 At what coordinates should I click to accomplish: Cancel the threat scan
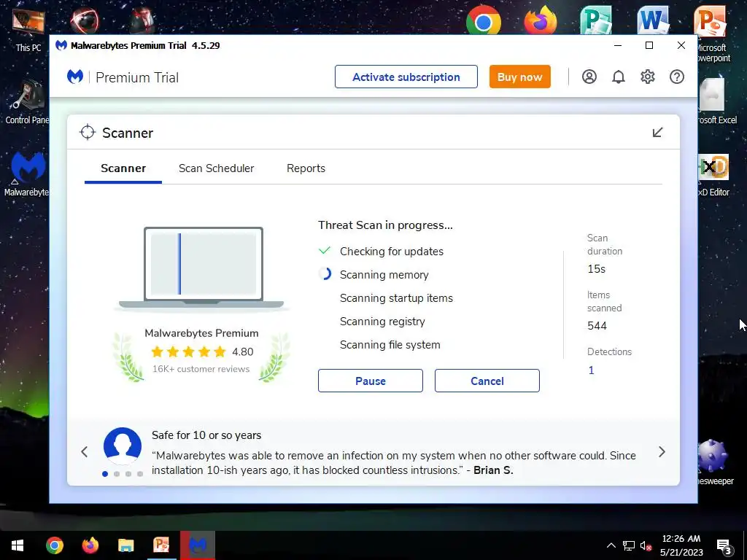click(x=487, y=381)
